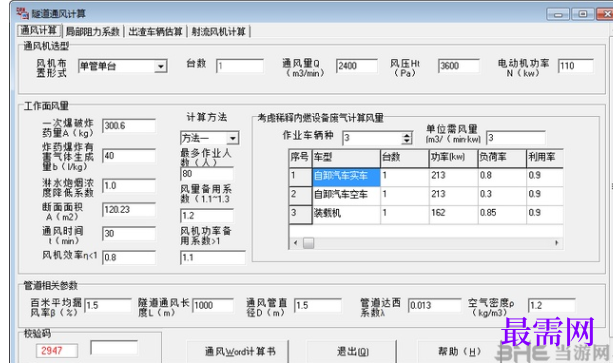Maximize the 隧道通风计算 window

583,14
